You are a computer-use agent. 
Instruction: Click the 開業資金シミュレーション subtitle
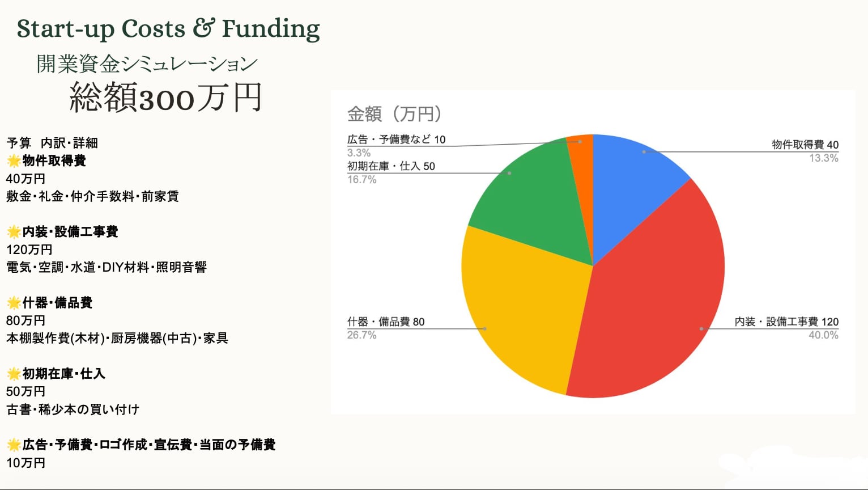pos(147,64)
